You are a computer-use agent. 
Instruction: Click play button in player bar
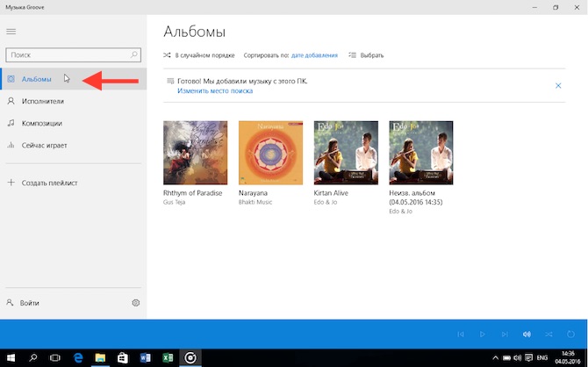483,334
